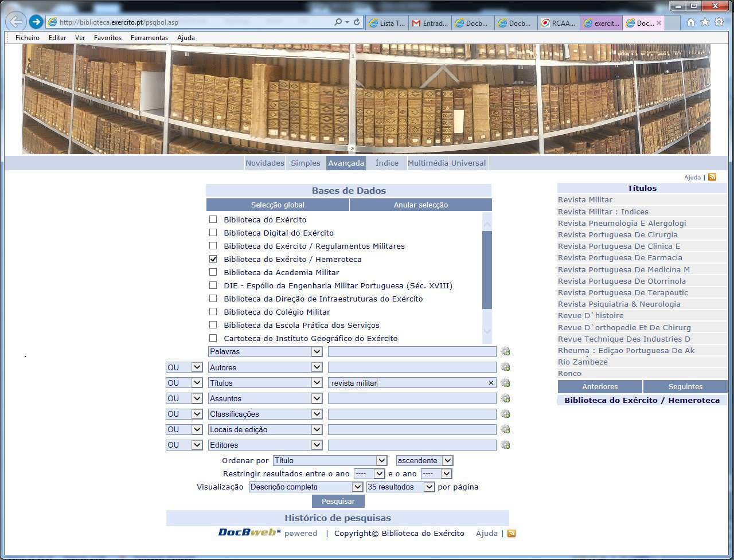734x560 pixels.
Task: Click the gear icon beside the Editores field
Action: tap(505, 445)
